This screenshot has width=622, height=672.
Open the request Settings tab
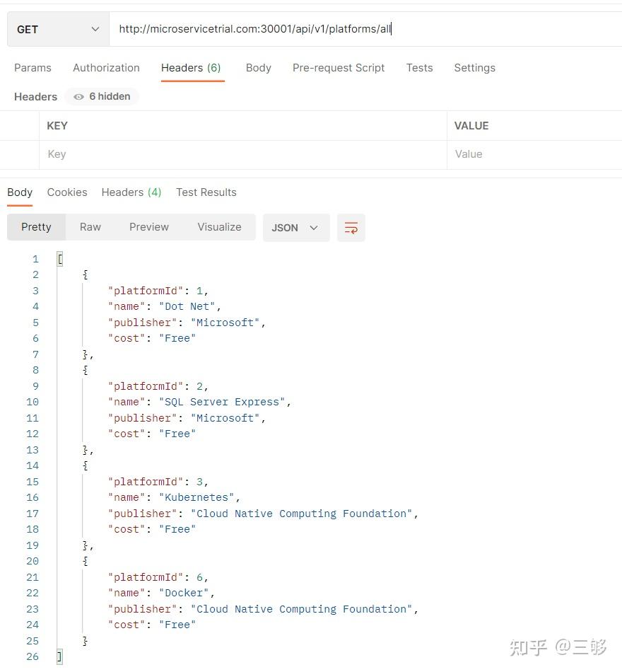(x=474, y=68)
